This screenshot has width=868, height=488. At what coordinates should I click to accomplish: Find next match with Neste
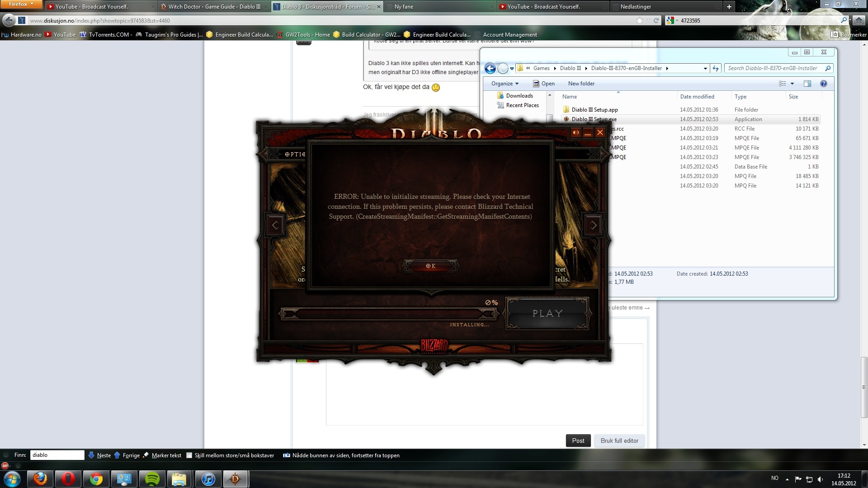(x=99, y=455)
